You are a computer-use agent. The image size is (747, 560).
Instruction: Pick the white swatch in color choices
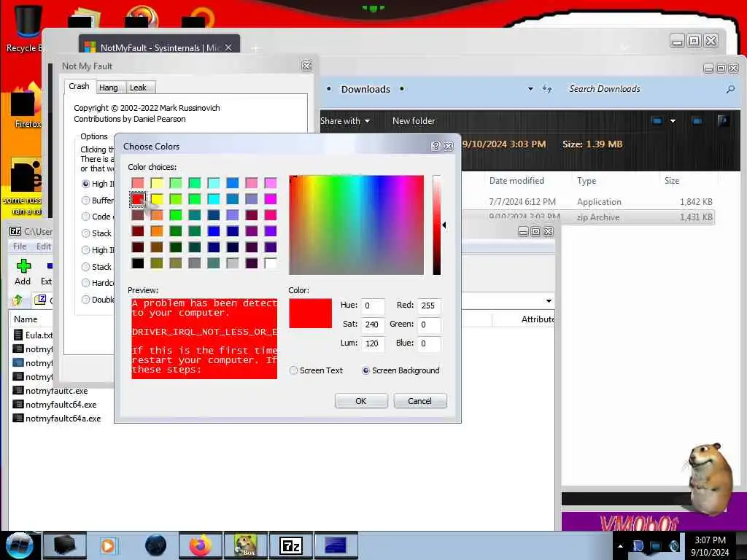point(271,262)
